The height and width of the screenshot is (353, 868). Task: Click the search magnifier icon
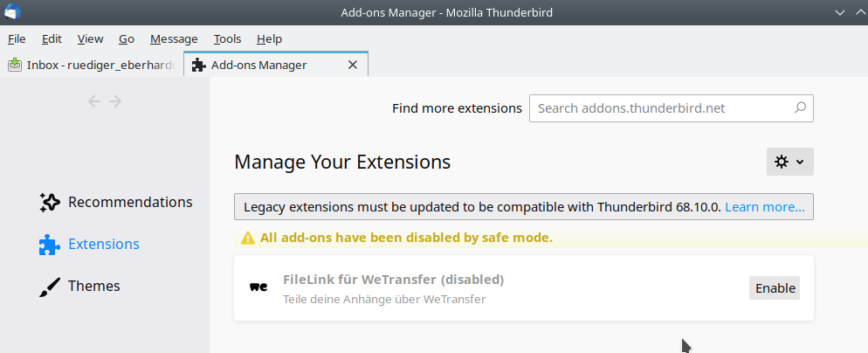coord(800,109)
